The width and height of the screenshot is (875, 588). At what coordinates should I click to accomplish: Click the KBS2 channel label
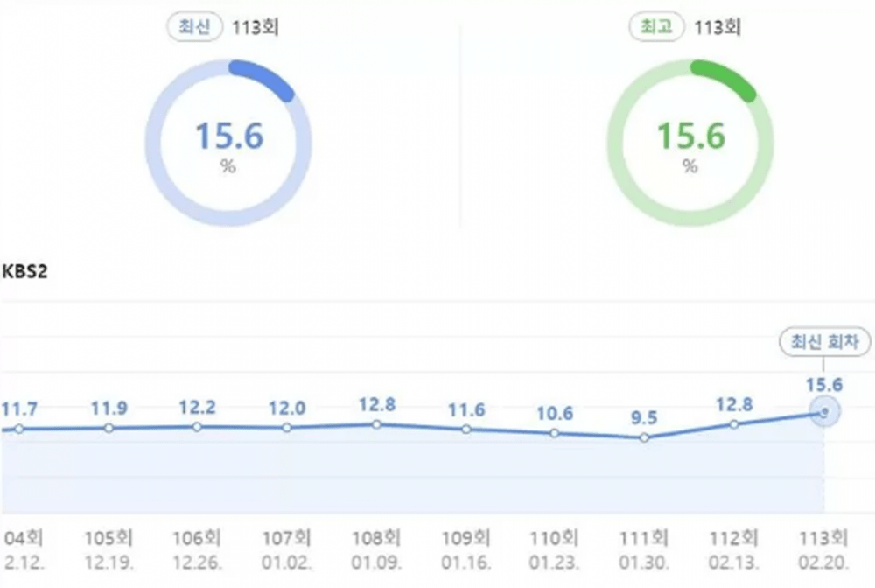(x=24, y=271)
